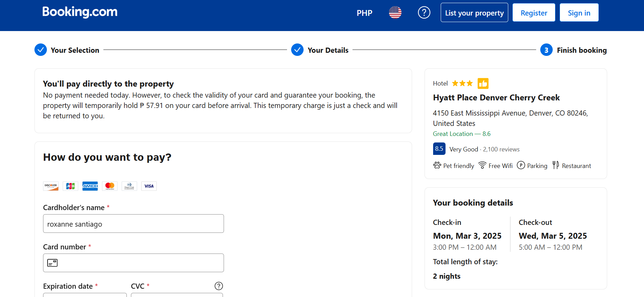Click How do you want to pay heading
The width and height of the screenshot is (644, 297).
click(x=107, y=157)
